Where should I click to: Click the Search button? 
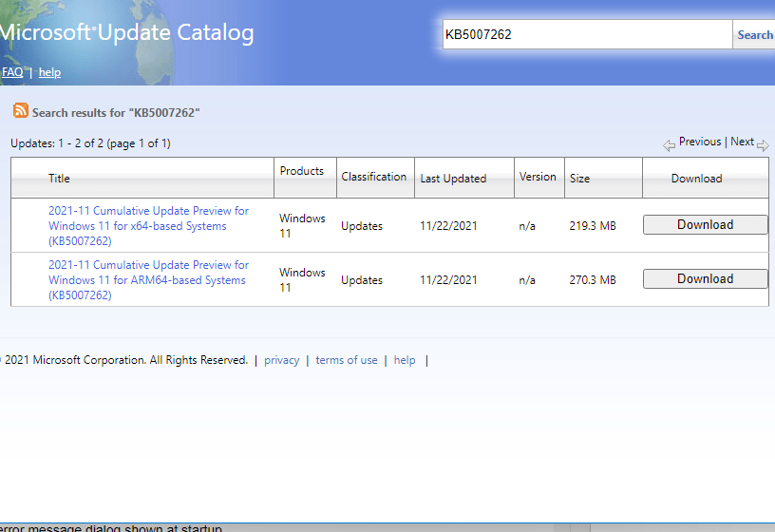click(x=754, y=34)
